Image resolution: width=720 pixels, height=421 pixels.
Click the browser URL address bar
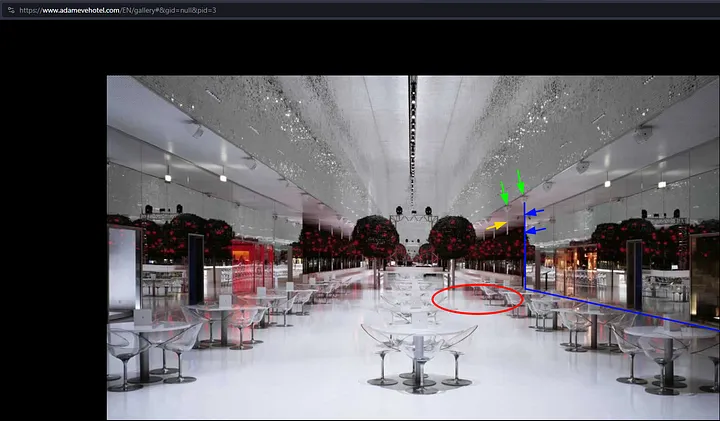click(x=300, y=10)
